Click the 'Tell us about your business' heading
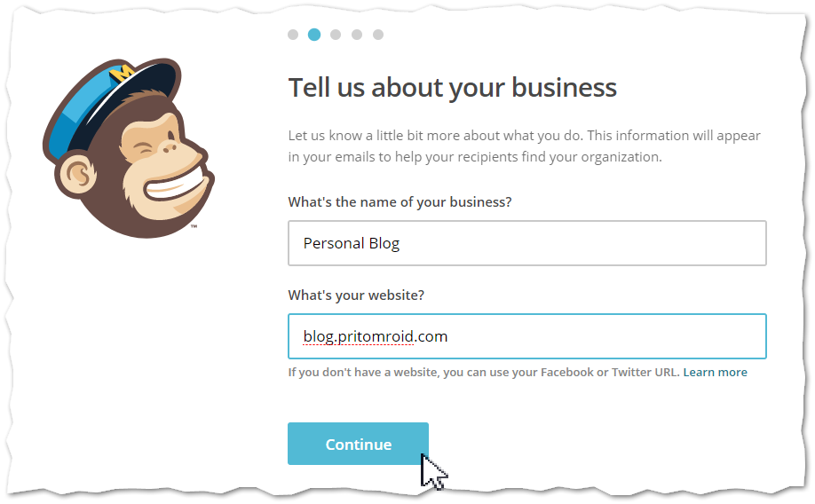815x504 pixels. click(452, 88)
